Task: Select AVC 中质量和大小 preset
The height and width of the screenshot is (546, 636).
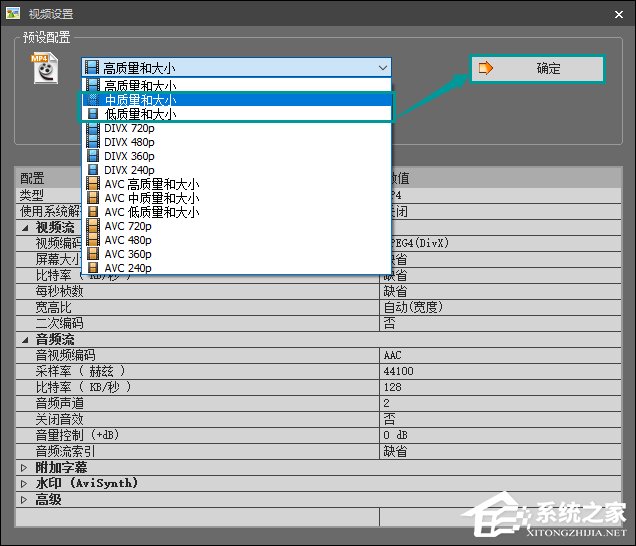Action: coord(151,198)
